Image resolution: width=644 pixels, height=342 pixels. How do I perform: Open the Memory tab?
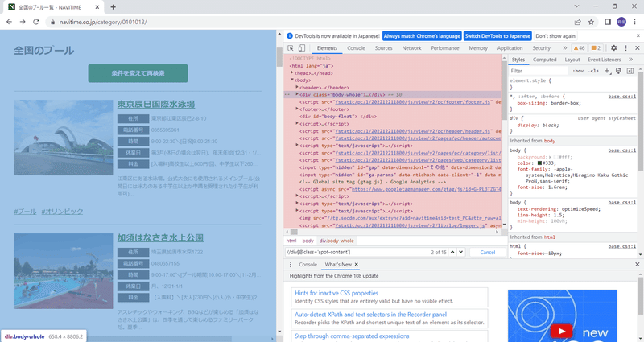[x=478, y=48]
